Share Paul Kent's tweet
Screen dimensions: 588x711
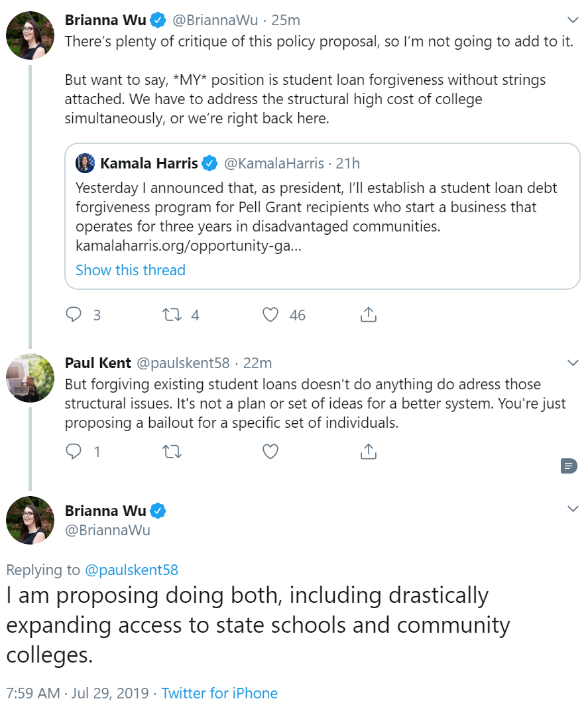369,451
